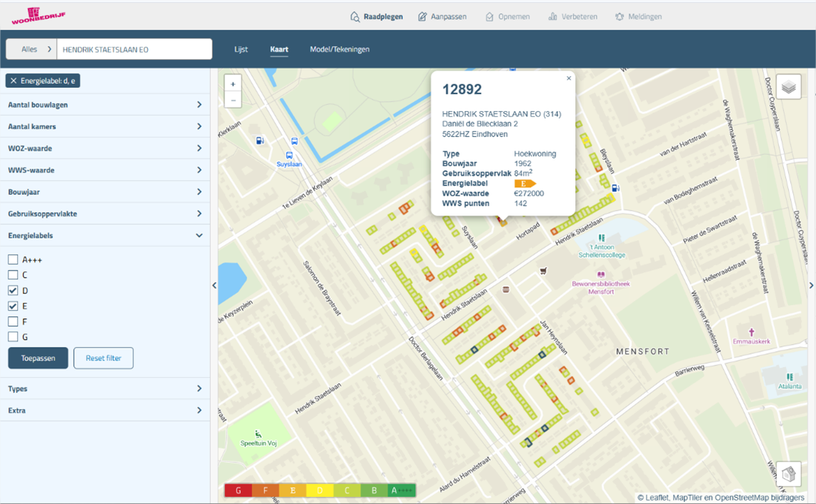Screen dimensions: 816x504
Task: Expand the Aantal bouwlagen filter
Action: 105,105
